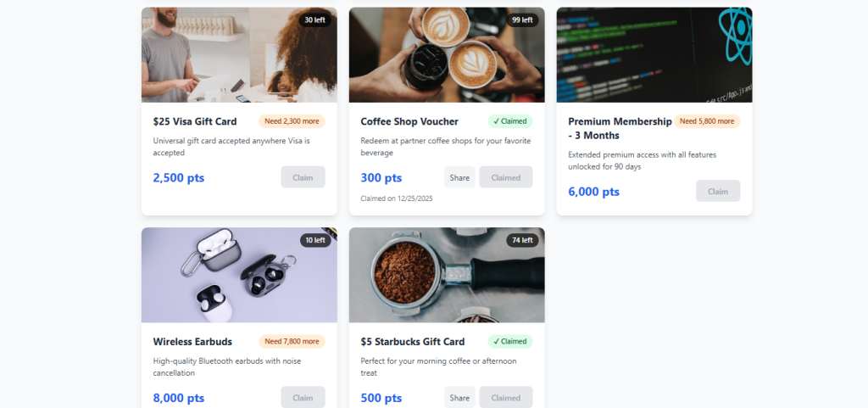Share the $5 Starbucks Gift Card
The image size is (868, 408).
459,398
